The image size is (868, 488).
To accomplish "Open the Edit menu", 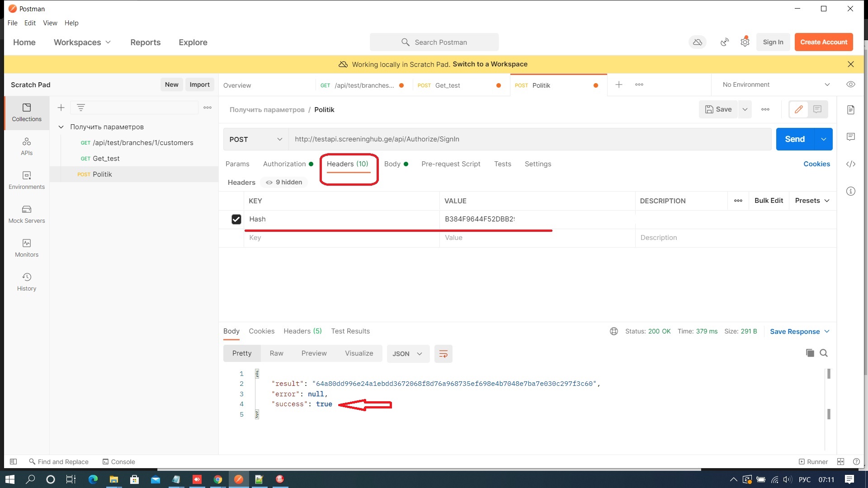I will coord(30,23).
